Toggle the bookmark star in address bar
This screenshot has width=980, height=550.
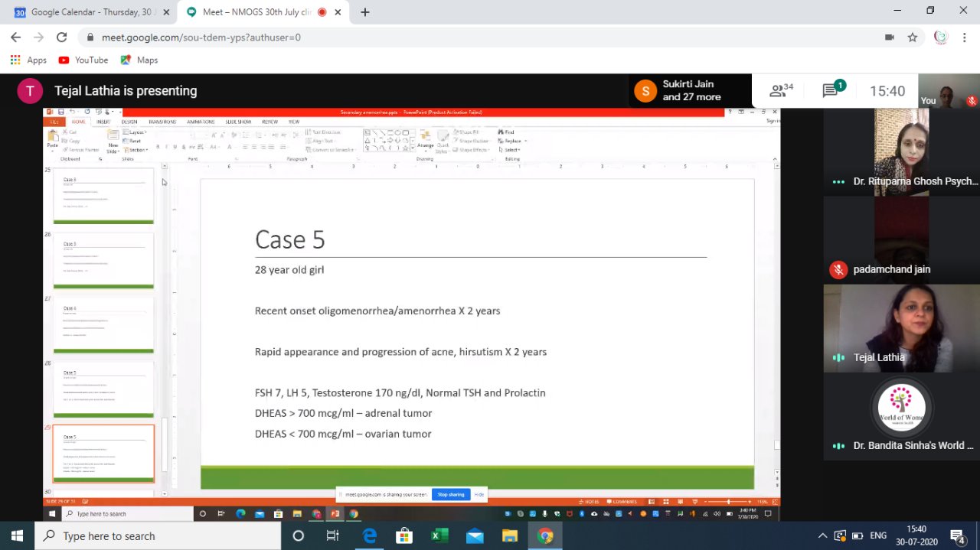[913, 37]
